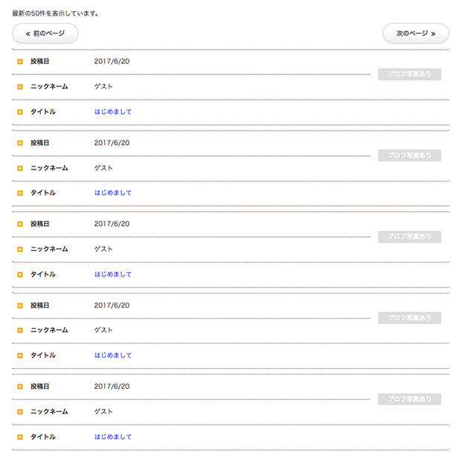Click orange arrow icon beside first タイトル

20,112
